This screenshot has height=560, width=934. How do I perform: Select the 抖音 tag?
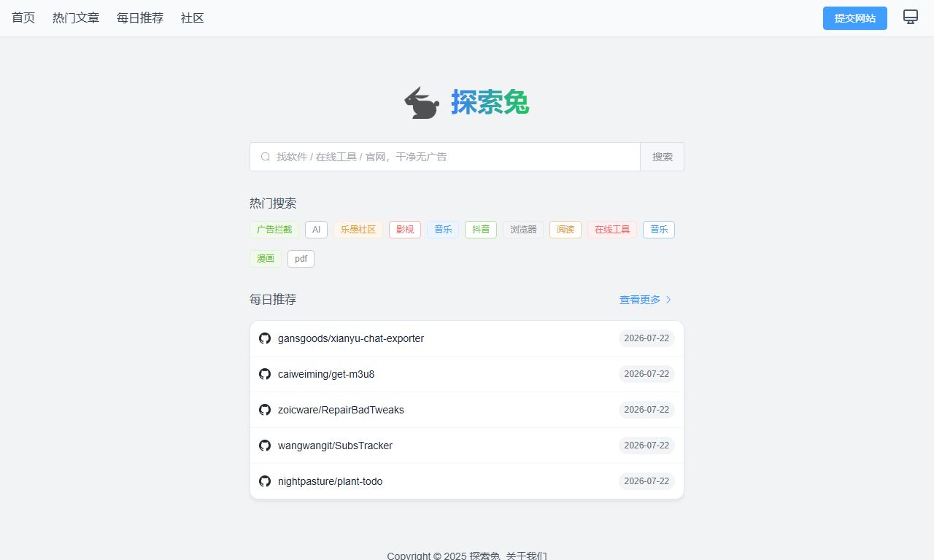481,230
